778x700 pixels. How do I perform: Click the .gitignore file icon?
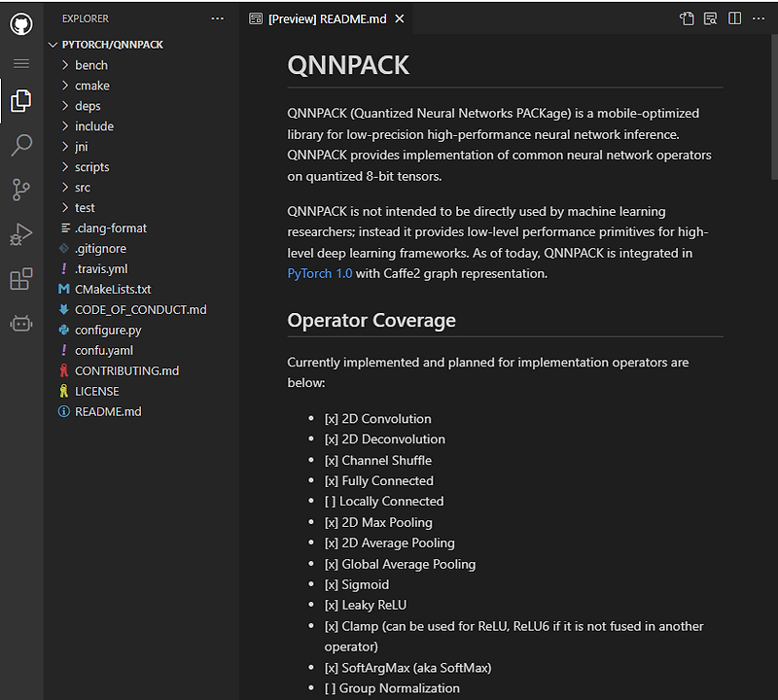coord(64,248)
